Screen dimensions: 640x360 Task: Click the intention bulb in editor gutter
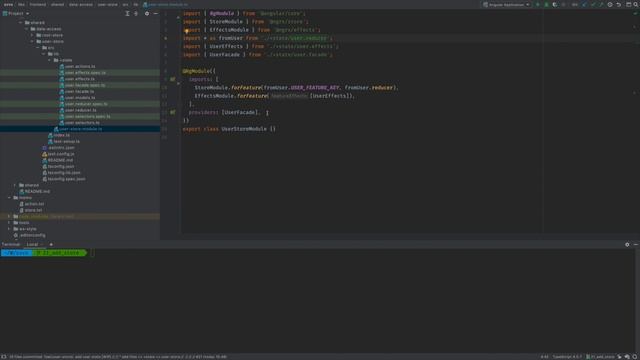[187, 31]
